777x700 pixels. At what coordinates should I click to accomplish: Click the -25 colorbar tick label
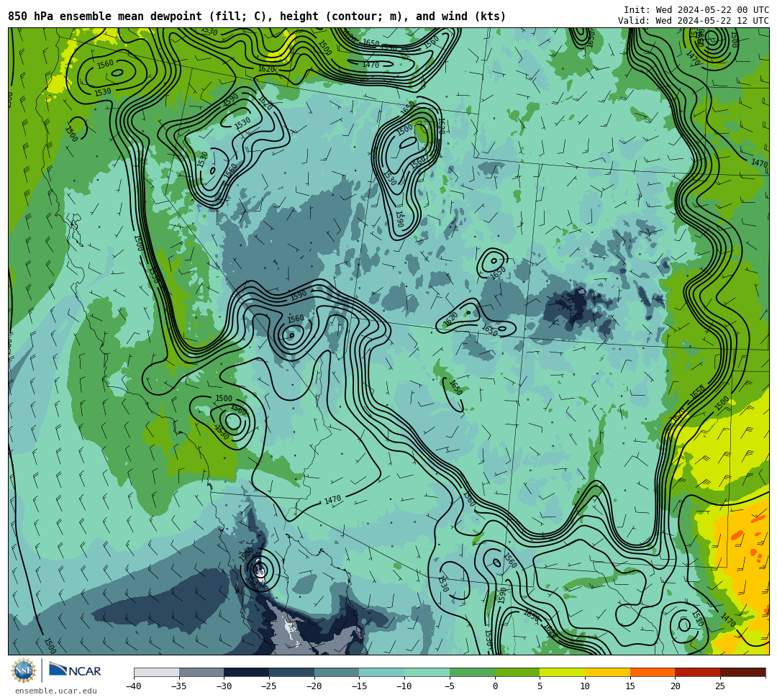click(269, 686)
